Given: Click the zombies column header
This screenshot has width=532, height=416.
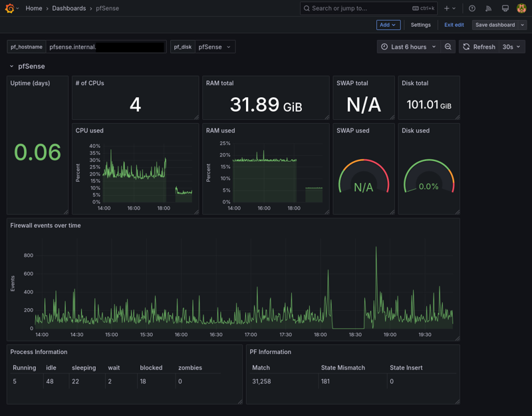Looking at the screenshot, I should [x=190, y=368].
